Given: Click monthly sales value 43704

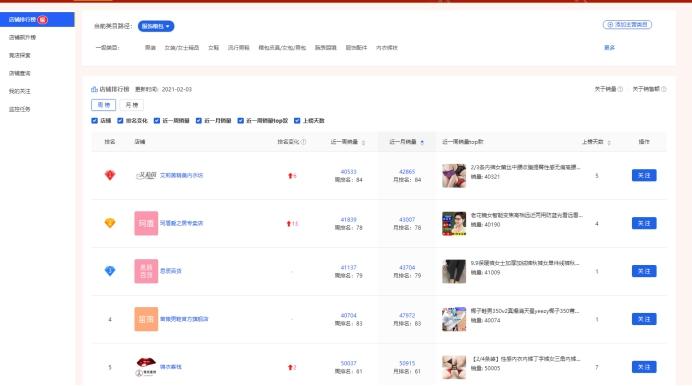Looking at the screenshot, I should click(x=407, y=267).
